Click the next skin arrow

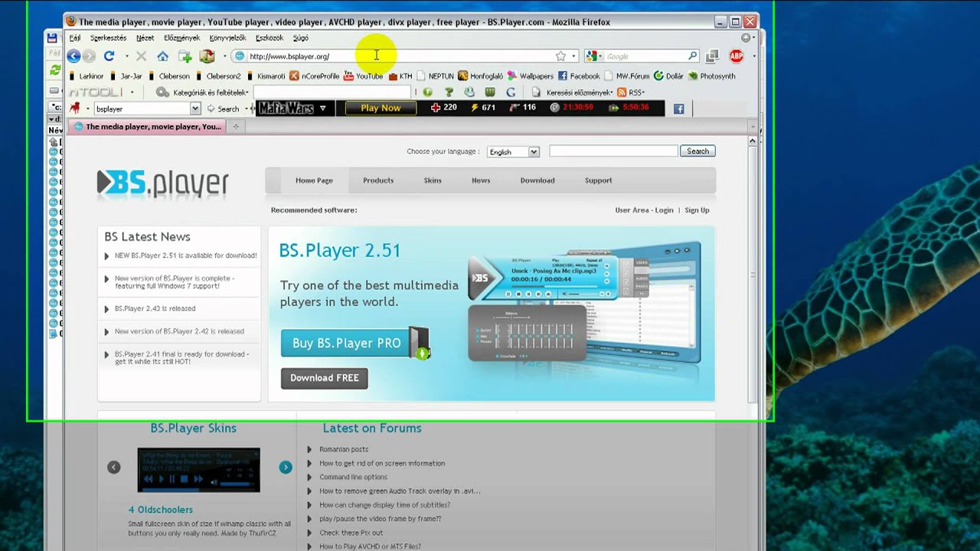(286, 467)
